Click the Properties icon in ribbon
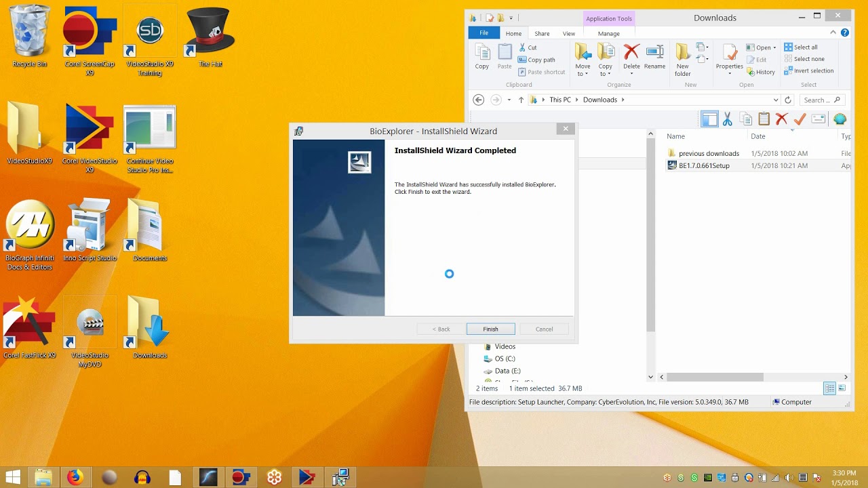This screenshot has height=488, width=868. click(x=729, y=52)
